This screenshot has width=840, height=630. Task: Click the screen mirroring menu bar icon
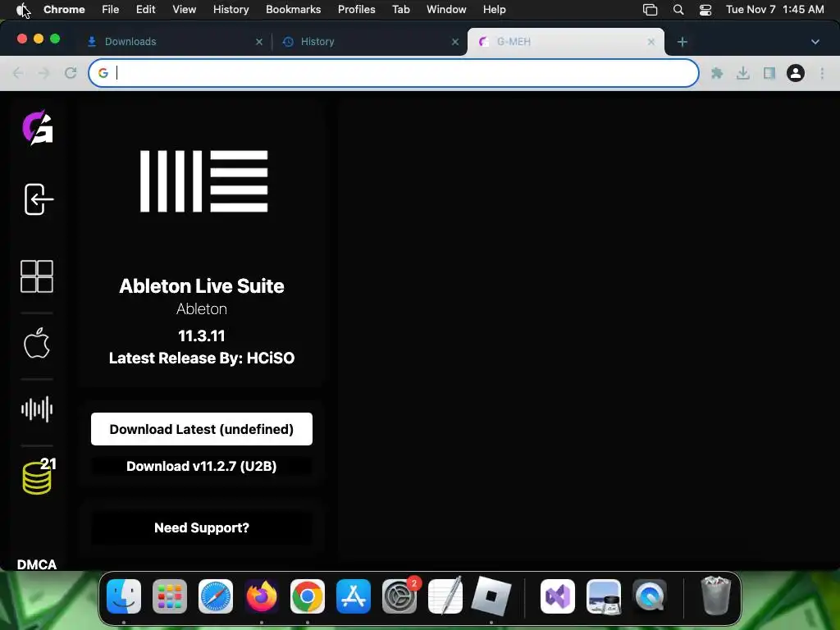(x=650, y=10)
